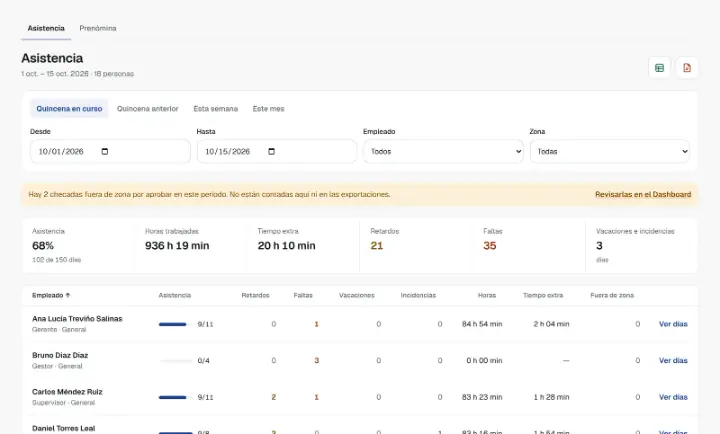Click the 68% attendance summary value
The width and height of the screenshot is (720, 434).
coord(43,246)
